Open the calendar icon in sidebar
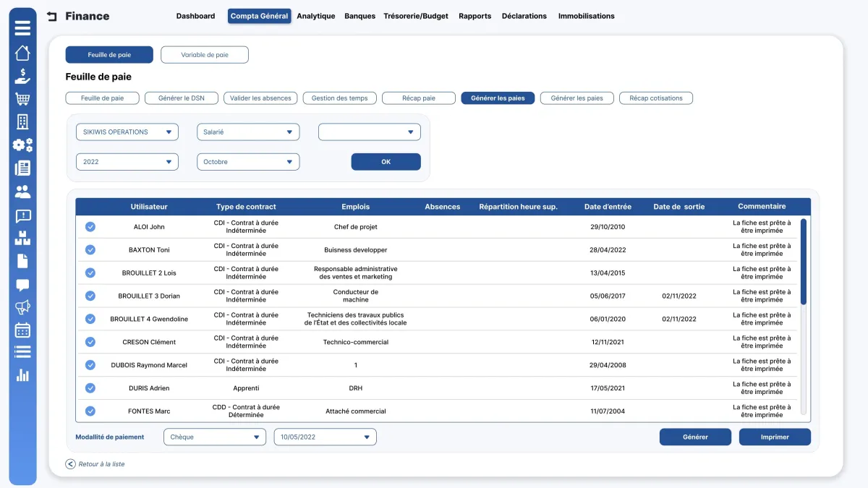This screenshot has height=488, width=868. click(22, 330)
